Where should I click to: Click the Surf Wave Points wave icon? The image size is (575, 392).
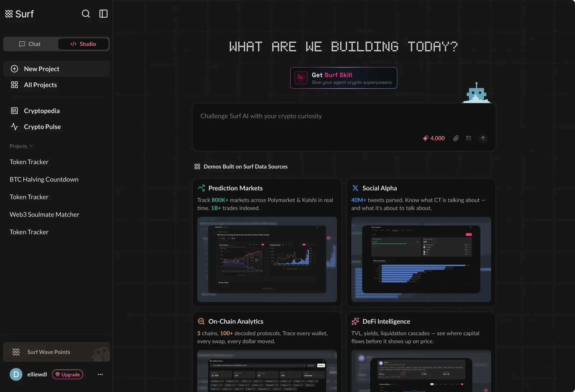point(16,352)
